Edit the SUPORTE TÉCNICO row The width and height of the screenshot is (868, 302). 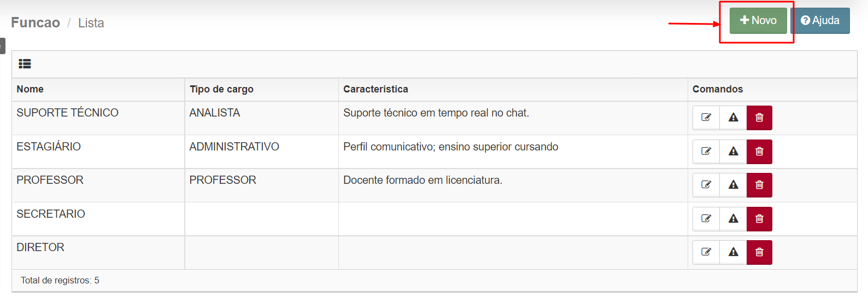[706, 118]
